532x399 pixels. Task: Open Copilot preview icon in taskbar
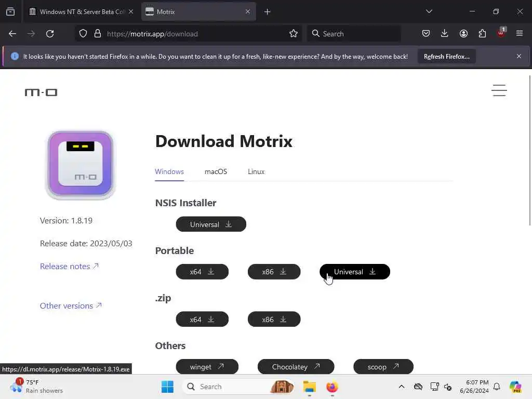click(x=515, y=387)
